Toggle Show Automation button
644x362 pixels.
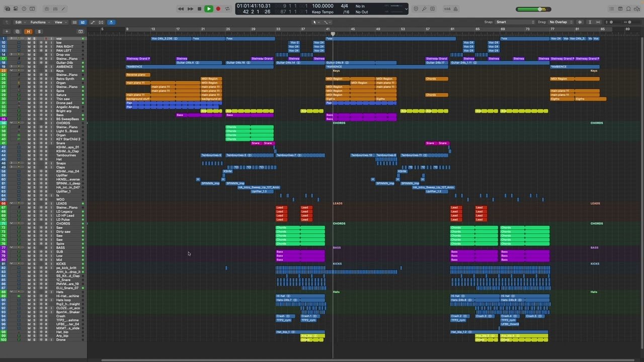click(x=93, y=22)
